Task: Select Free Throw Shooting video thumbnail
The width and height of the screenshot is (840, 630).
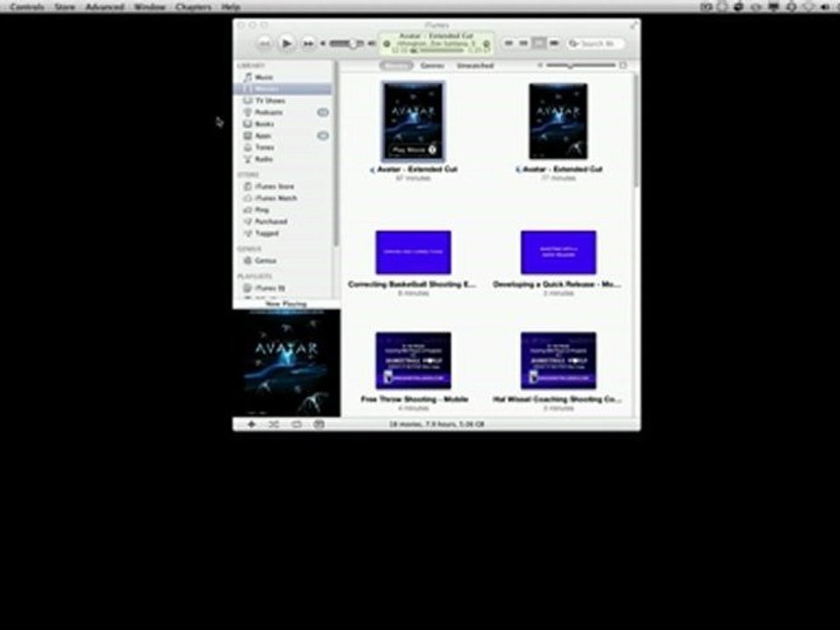Action: pos(413,360)
